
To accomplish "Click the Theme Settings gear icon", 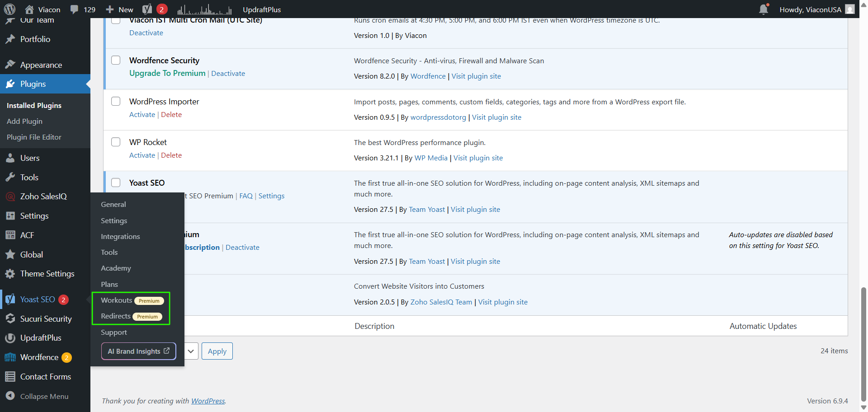I will tap(10, 274).
